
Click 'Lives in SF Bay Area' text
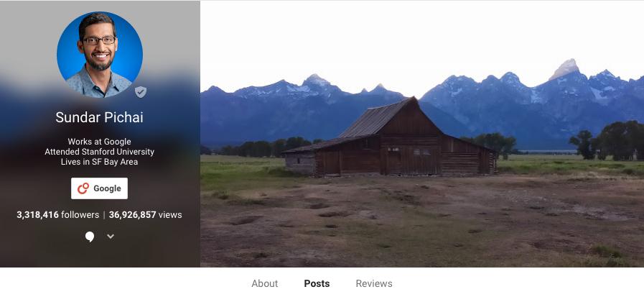click(99, 162)
